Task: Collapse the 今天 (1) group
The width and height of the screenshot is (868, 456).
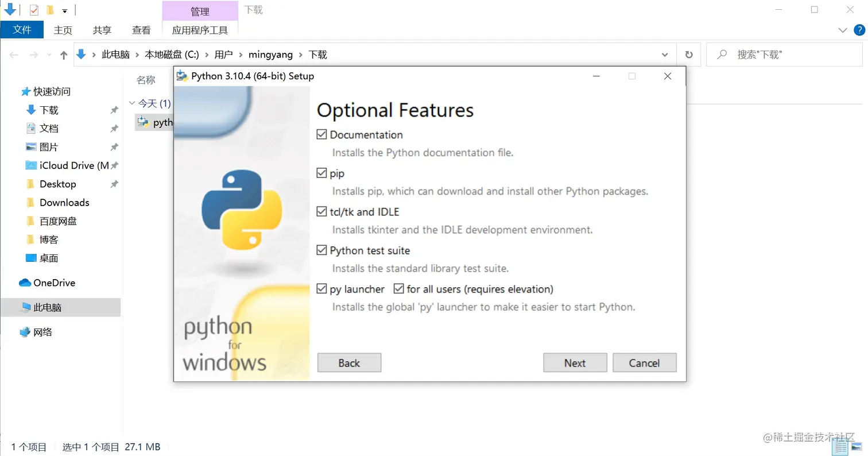Action: click(132, 103)
